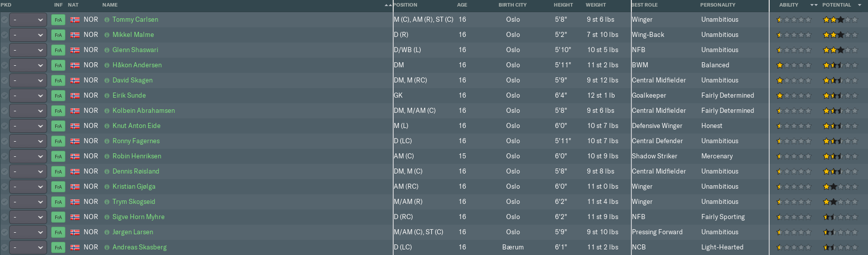Click Norway flag in Håkon Andersen row

coord(75,65)
